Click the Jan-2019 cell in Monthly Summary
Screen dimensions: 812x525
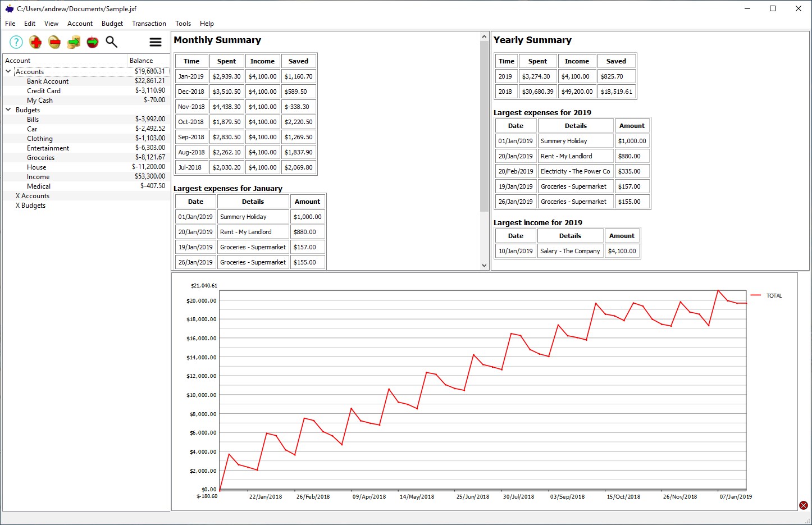(x=191, y=76)
